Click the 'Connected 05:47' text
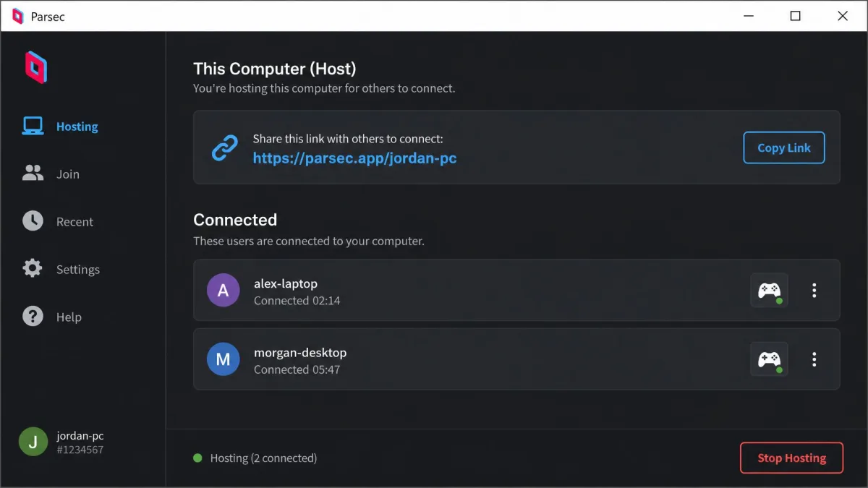This screenshot has height=488, width=868. 297,369
